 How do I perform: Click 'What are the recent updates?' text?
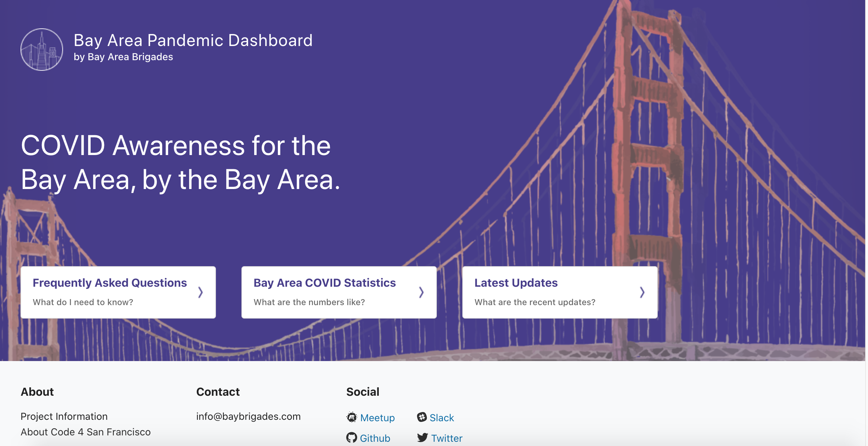tap(535, 302)
